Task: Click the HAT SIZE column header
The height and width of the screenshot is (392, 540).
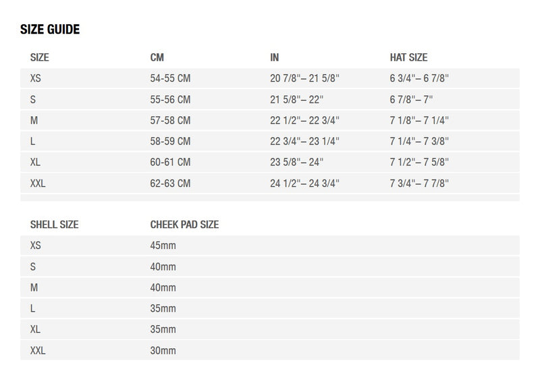Action: [x=408, y=58]
